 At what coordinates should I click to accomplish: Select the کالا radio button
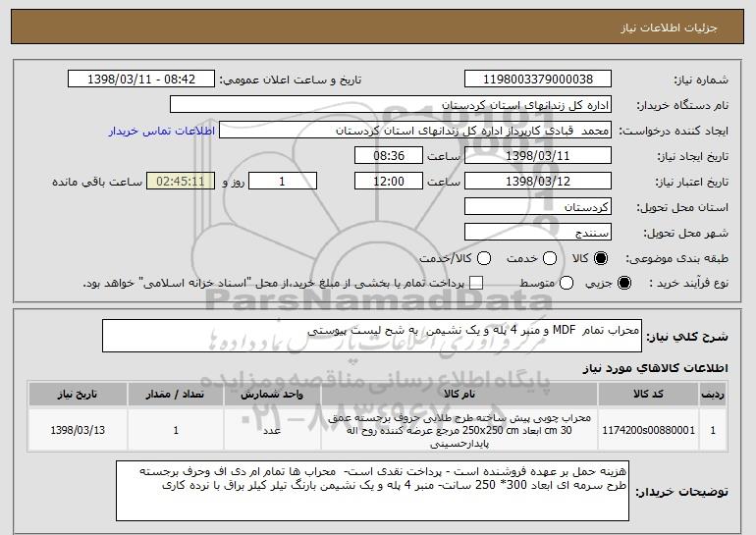tap(601, 258)
